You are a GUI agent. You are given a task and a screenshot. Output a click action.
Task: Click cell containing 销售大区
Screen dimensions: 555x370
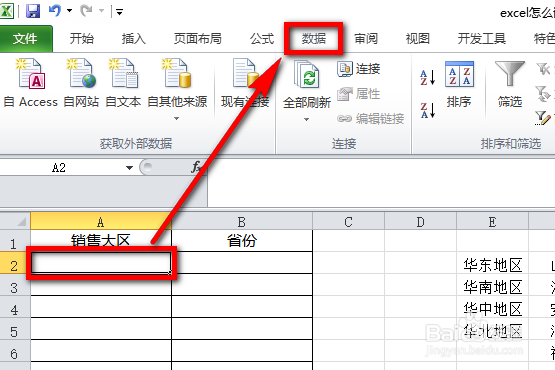point(101,241)
